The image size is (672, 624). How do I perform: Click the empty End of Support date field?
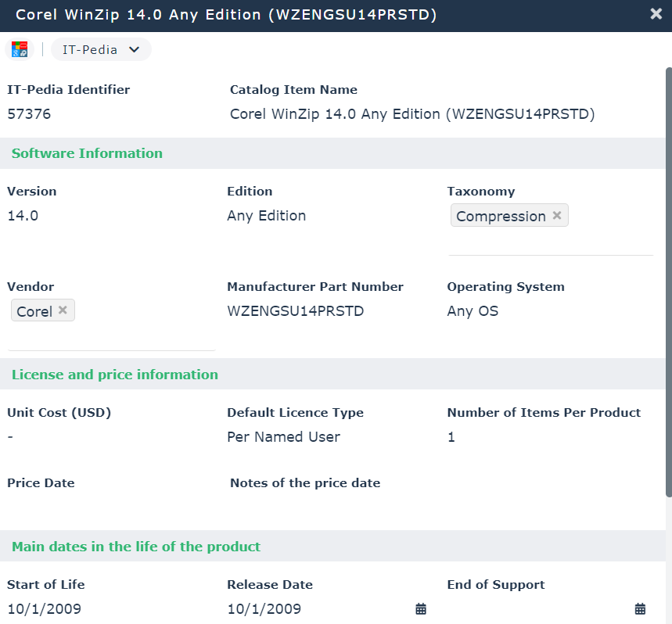538,608
